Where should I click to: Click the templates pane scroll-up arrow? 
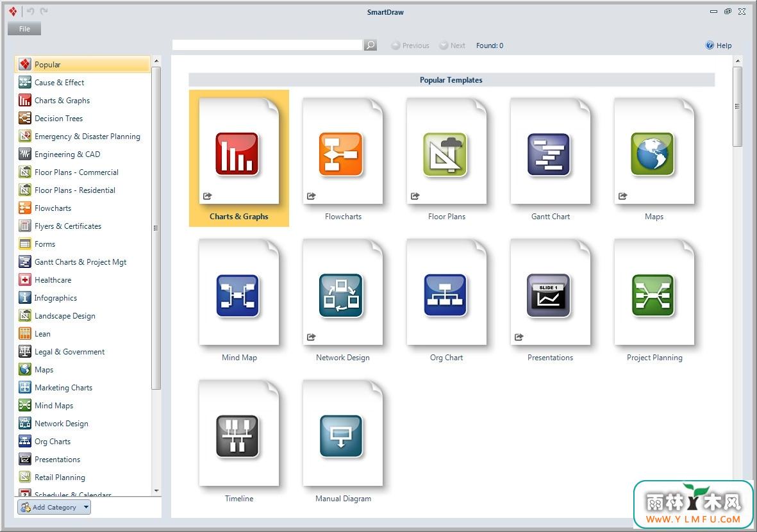737,62
